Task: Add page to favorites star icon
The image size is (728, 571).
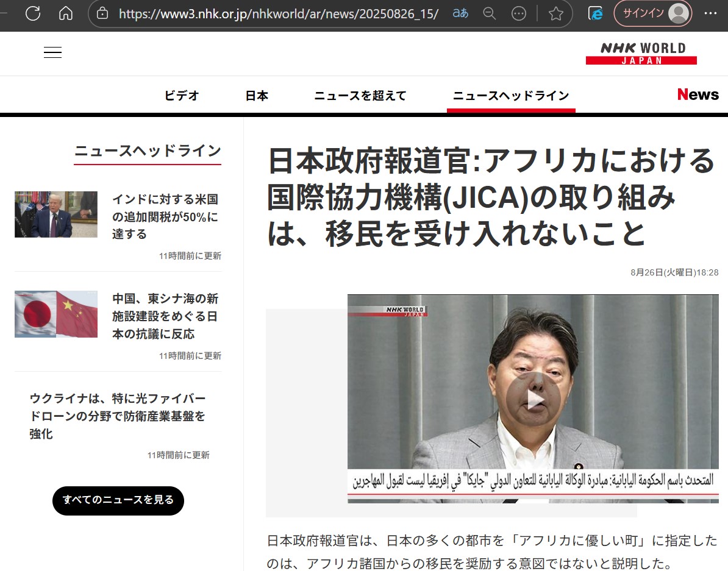Action: click(x=555, y=13)
